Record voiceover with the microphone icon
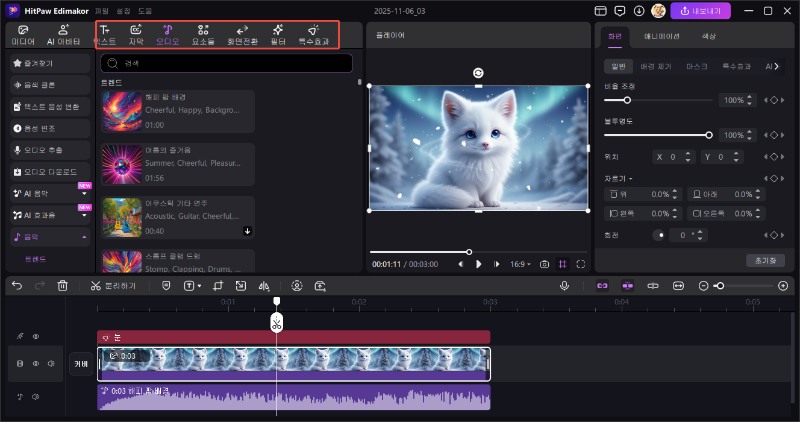This screenshot has width=800, height=422. [564, 286]
